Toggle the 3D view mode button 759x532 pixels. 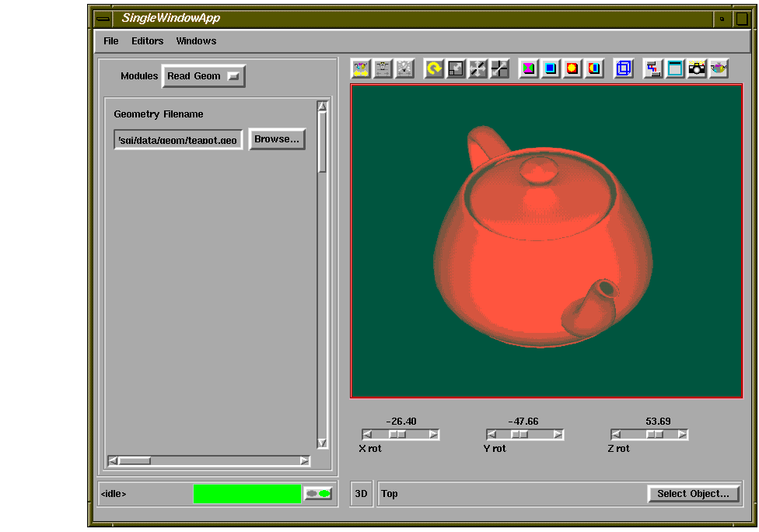pyautogui.click(x=362, y=494)
